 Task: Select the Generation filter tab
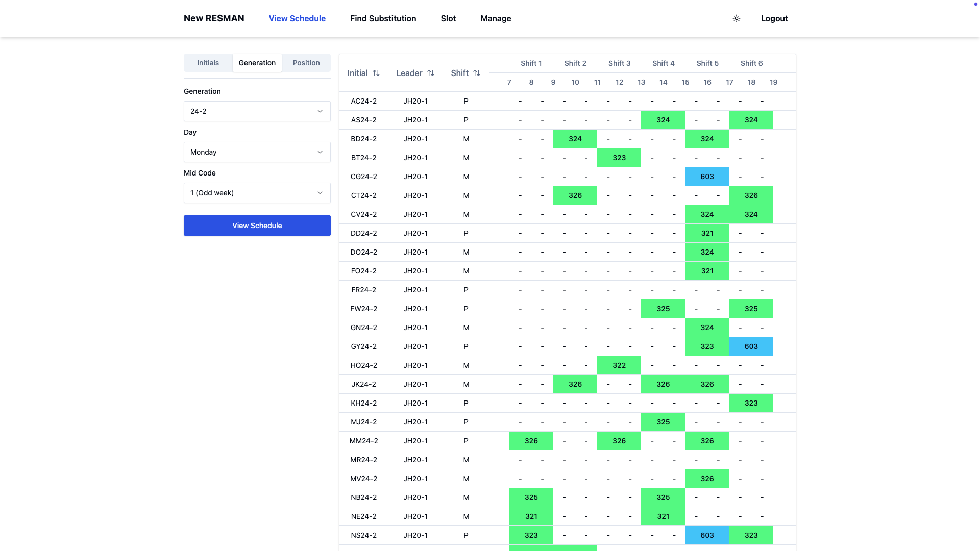click(257, 63)
